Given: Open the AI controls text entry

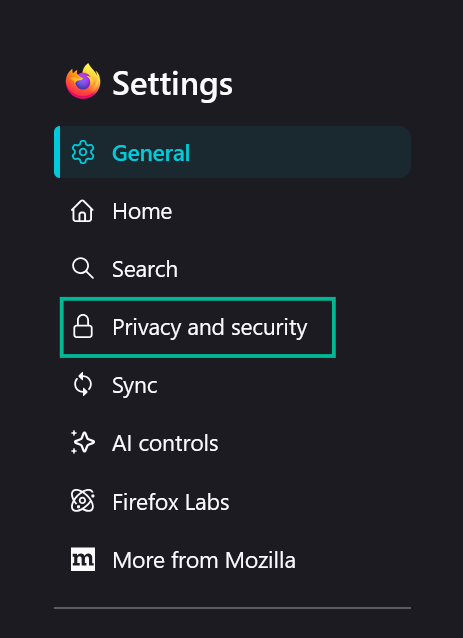Looking at the screenshot, I should (165, 443).
